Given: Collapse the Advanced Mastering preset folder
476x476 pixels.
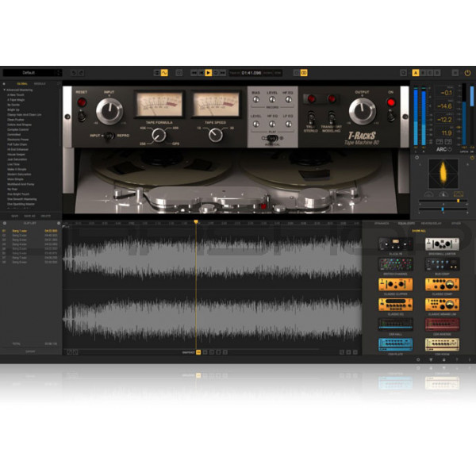Looking at the screenshot, I should click(4, 90).
